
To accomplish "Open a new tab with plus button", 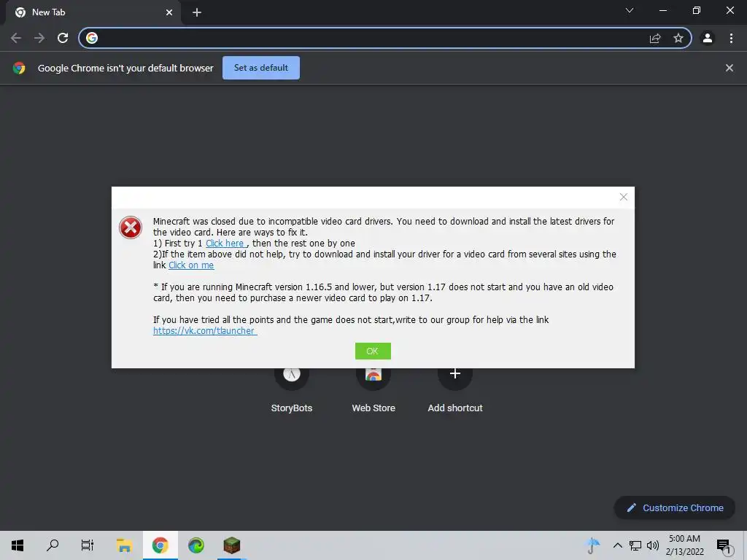I will (197, 12).
